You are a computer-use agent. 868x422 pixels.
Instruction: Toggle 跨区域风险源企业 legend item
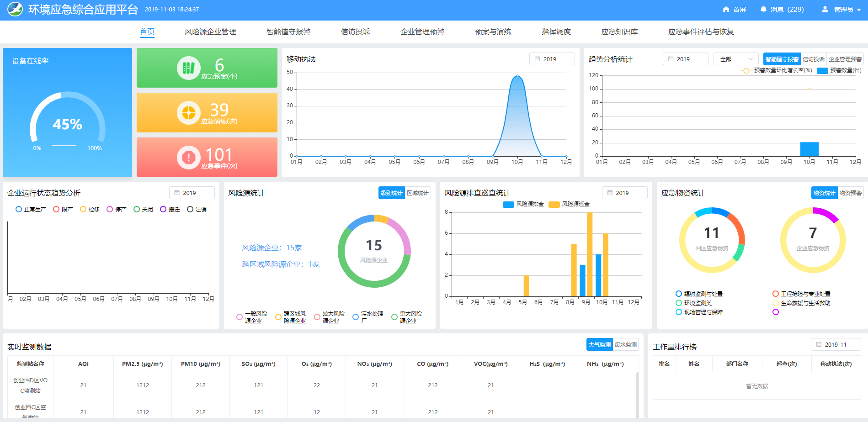[291, 317]
